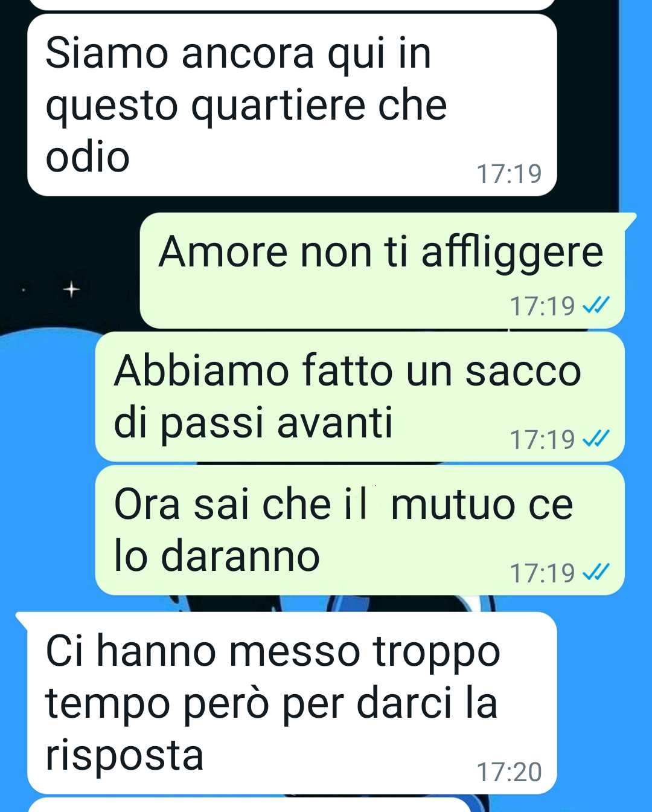Tap the 17:19 time next to 'lo daranno'
Image resolution: width=652 pixels, height=812 pixels.
(542, 573)
